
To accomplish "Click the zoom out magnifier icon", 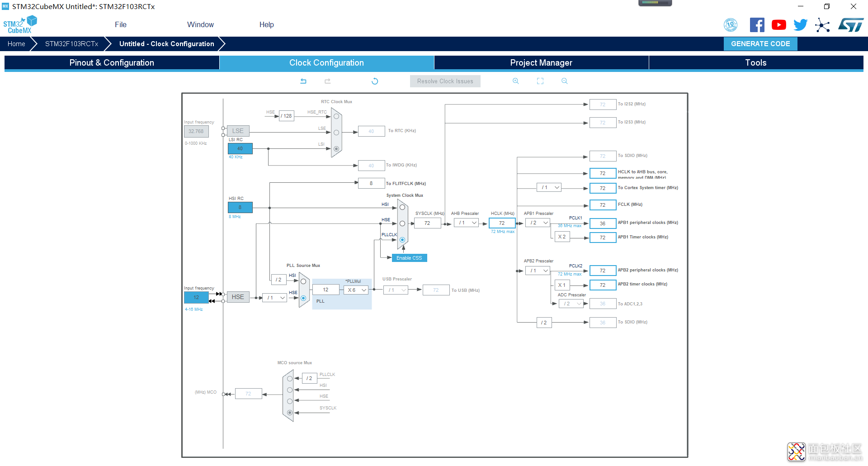I will coord(565,81).
